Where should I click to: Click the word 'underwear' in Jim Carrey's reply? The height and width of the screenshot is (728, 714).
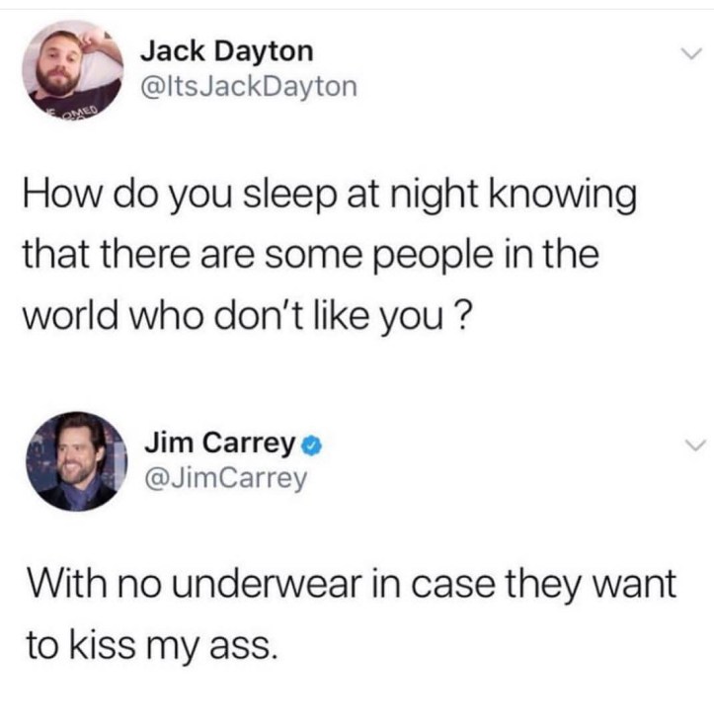(267, 583)
